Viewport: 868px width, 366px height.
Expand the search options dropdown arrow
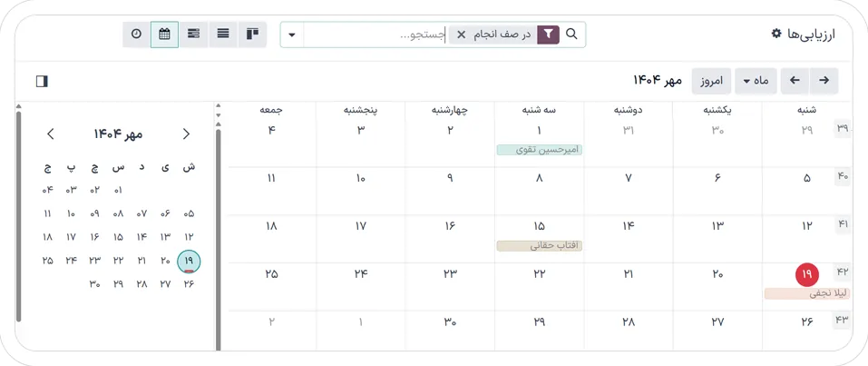coord(291,35)
